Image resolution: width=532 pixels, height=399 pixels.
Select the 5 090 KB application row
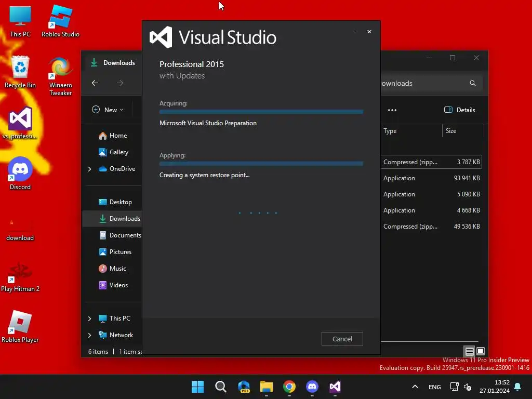point(431,194)
